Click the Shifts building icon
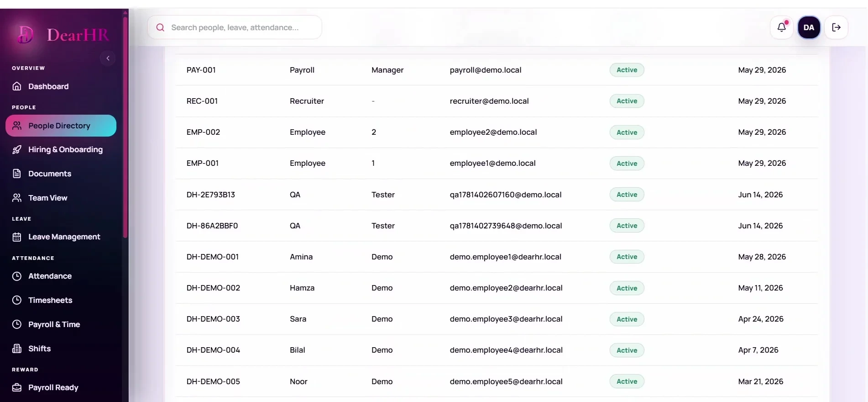868x402 pixels. (x=17, y=349)
